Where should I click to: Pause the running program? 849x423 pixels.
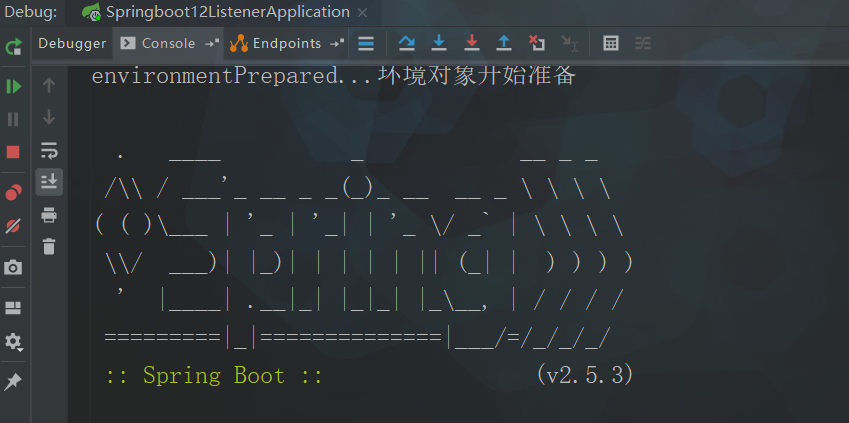pyautogui.click(x=14, y=119)
